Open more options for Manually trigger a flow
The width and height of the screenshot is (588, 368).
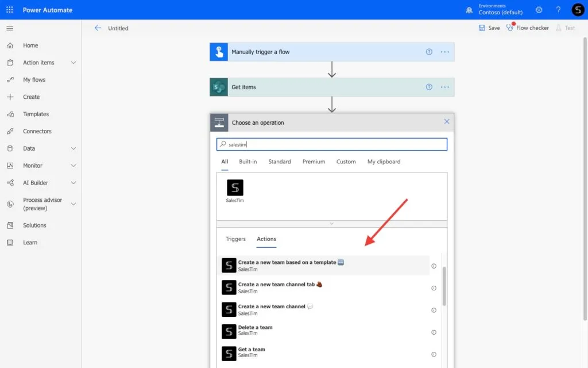pyautogui.click(x=445, y=52)
